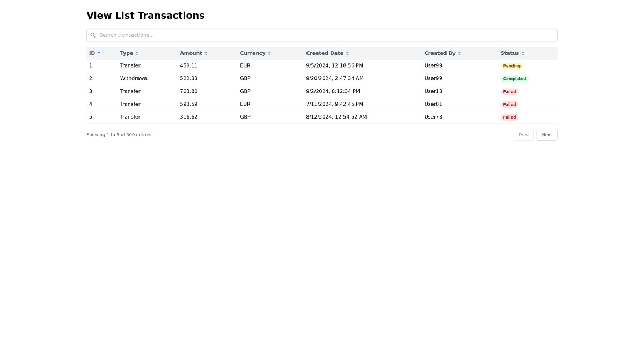Click the Failed badge for transaction 5
The height and width of the screenshot is (338, 644).
pyautogui.click(x=509, y=117)
